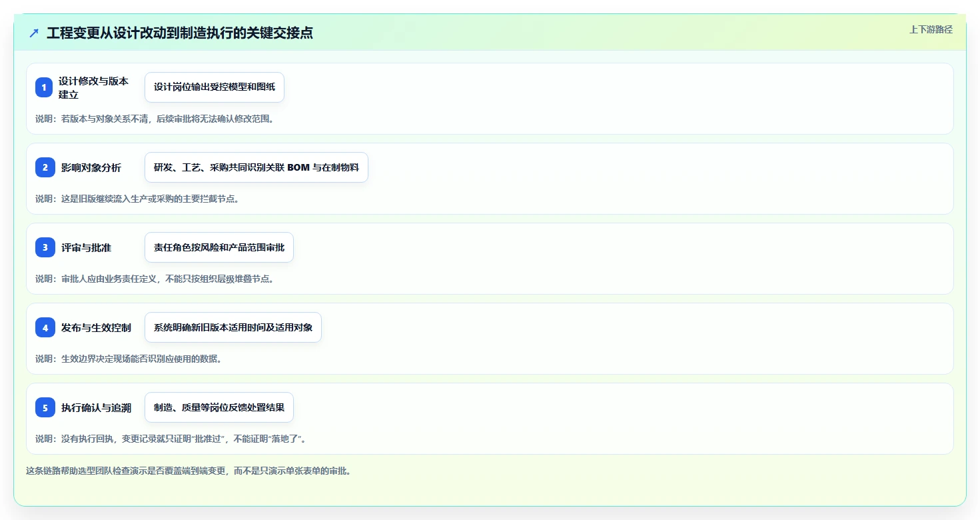
Task: Select the step number 5 badge
Action: click(x=45, y=407)
